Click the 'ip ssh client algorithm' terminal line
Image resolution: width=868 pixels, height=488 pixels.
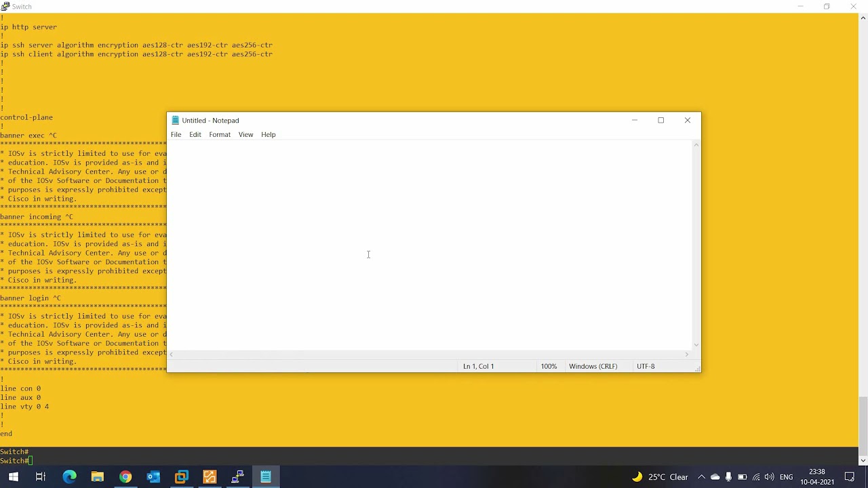(x=136, y=54)
